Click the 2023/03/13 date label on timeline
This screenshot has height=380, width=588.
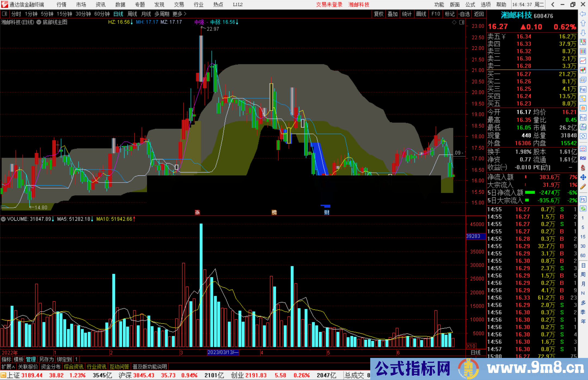[223, 352]
